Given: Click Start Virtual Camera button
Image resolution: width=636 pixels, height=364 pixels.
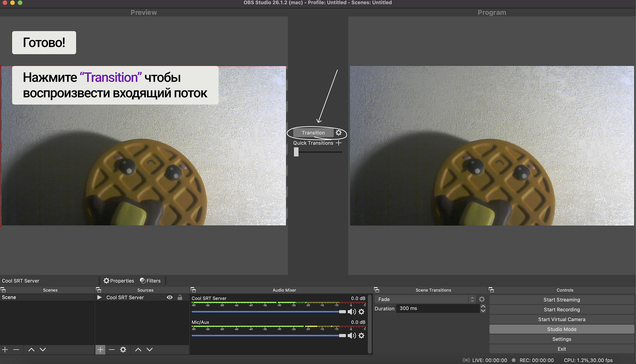Looking at the screenshot, I should 562,319.
